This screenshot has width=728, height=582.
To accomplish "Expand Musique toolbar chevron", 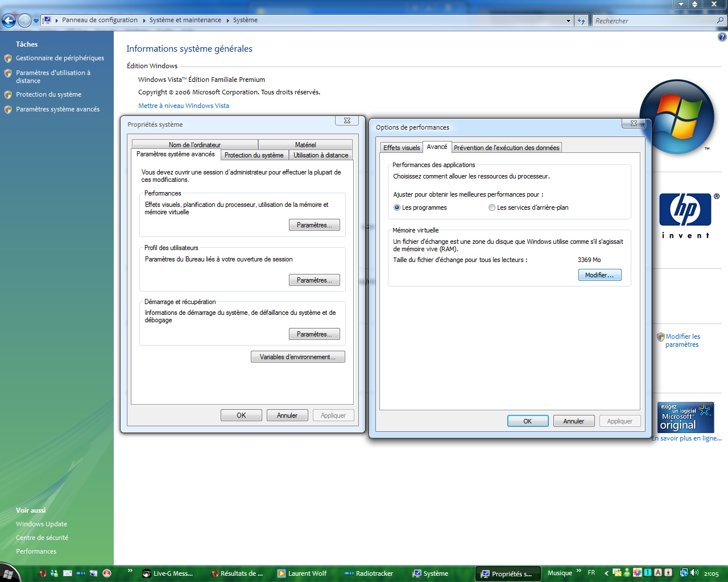I will [x=579, y=571].
